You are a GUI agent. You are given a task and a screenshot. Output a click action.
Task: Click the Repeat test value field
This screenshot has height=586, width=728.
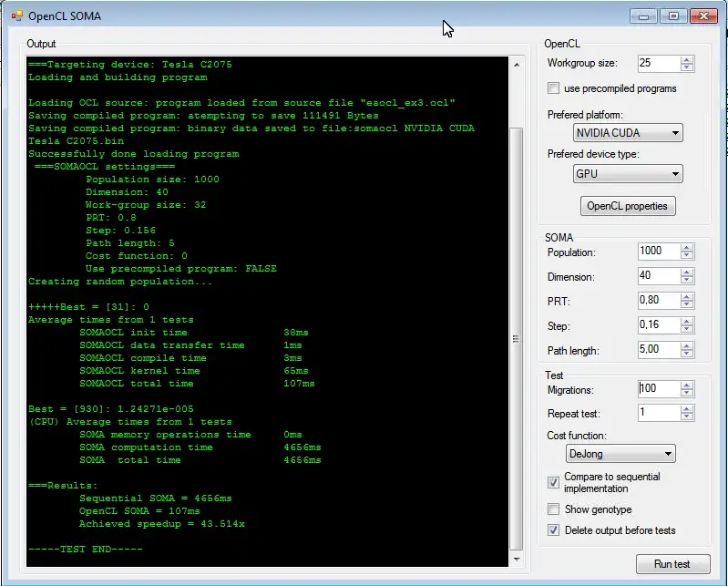point(659,413)
